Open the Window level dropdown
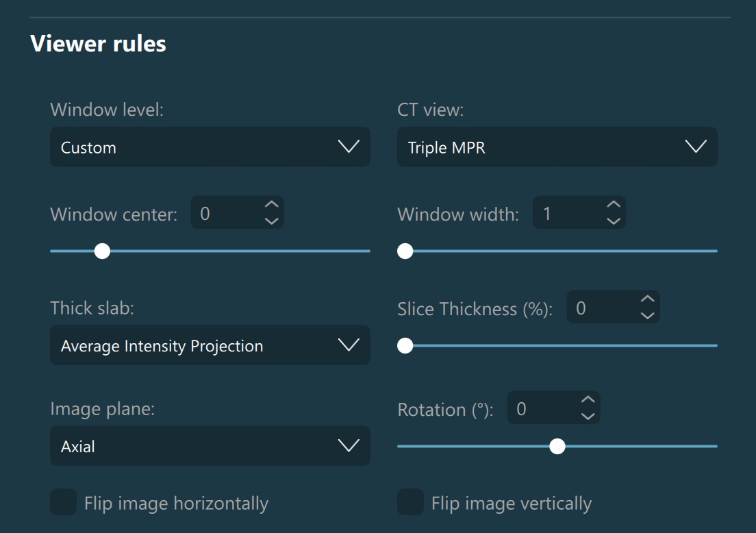Image resolution: width=756 pixels, height=533 pixels. pyautogui.click(x=210, y=147)
